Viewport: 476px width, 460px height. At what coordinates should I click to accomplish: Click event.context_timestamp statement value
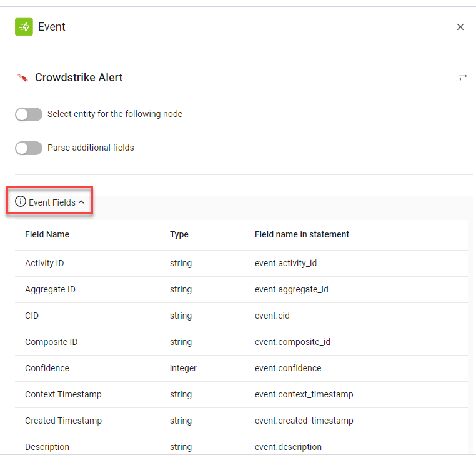coord(304,394)
